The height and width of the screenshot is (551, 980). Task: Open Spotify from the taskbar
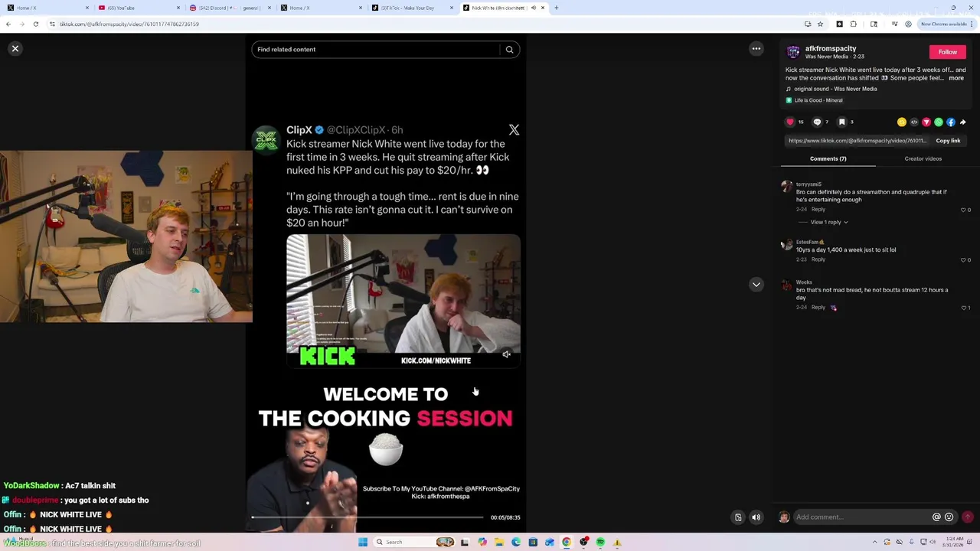pyautogui.click(x=600, y=542)
